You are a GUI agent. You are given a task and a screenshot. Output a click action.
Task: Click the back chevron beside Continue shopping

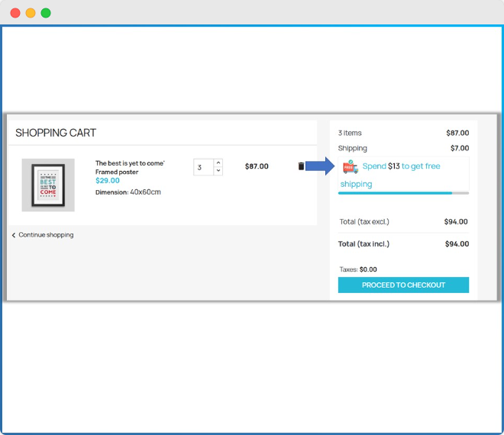click(x=14, y=235)
